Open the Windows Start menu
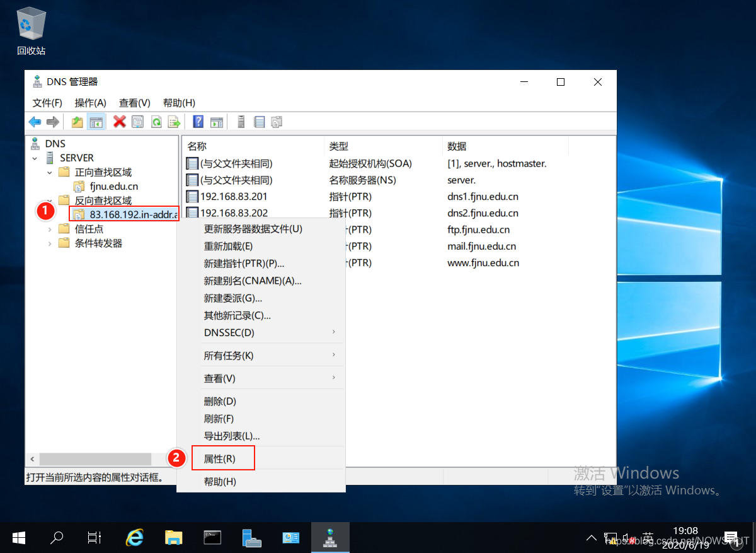 pos(19,537)
